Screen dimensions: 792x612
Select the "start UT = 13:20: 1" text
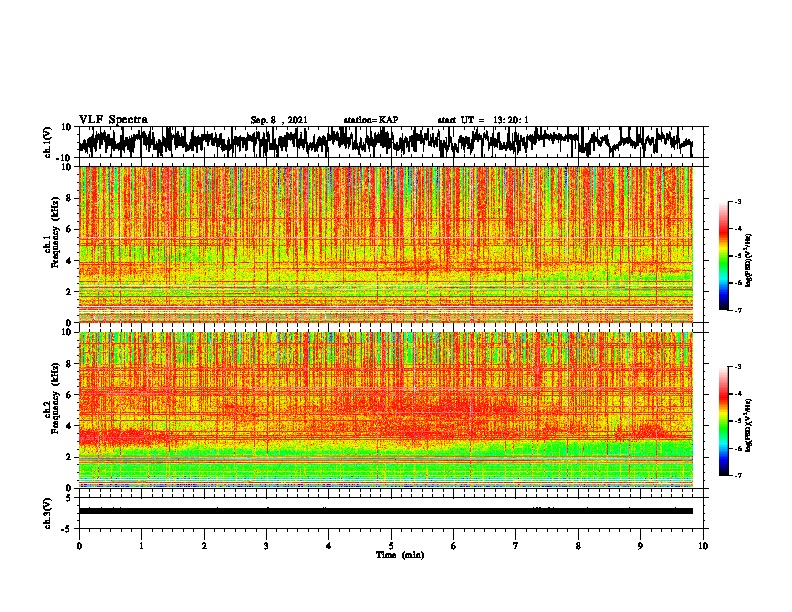tap(483, 120)
